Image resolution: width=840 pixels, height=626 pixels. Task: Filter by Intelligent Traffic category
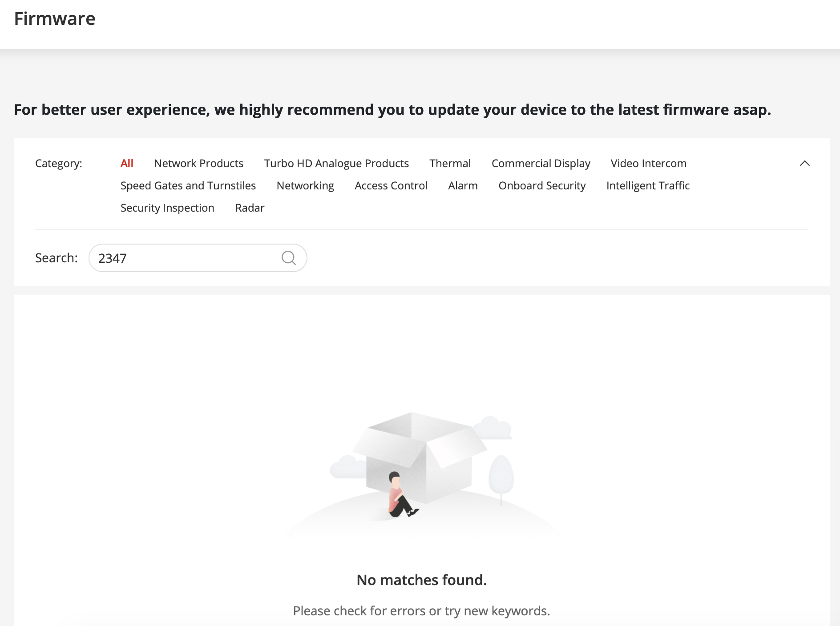tap(648, 185)
